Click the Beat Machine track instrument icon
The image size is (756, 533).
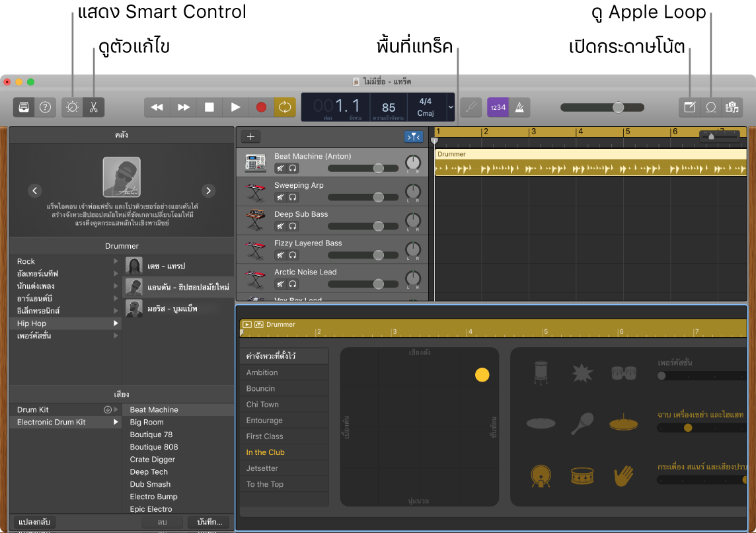point(254,161)
